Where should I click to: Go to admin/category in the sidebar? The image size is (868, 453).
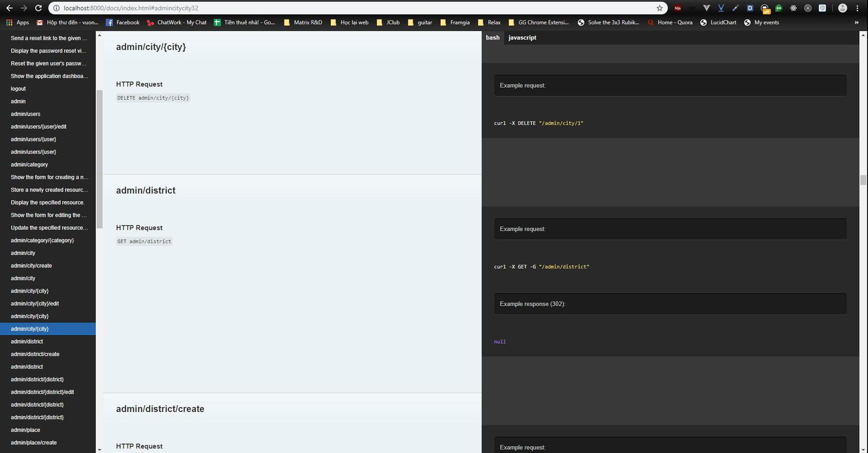(48, 164)
